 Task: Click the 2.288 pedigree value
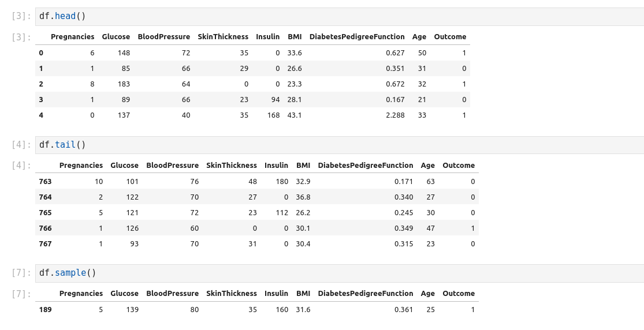point(395,115)
